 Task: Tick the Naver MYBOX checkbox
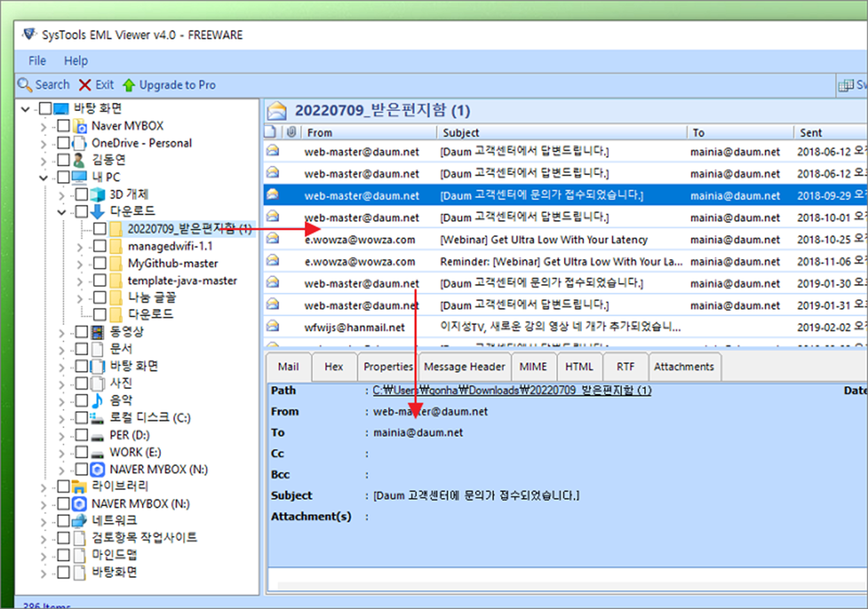63,126
